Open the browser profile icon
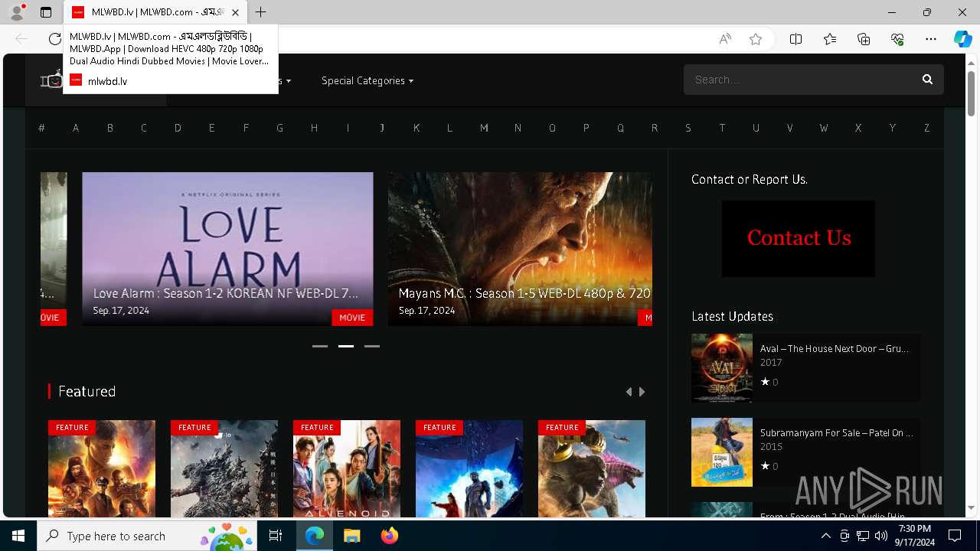The width and height of the screenshot is (980, 551). [x=17, y=12]
